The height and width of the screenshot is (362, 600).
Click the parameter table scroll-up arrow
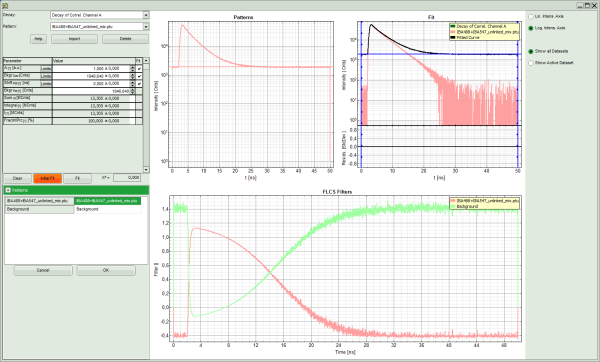(146, 60)
